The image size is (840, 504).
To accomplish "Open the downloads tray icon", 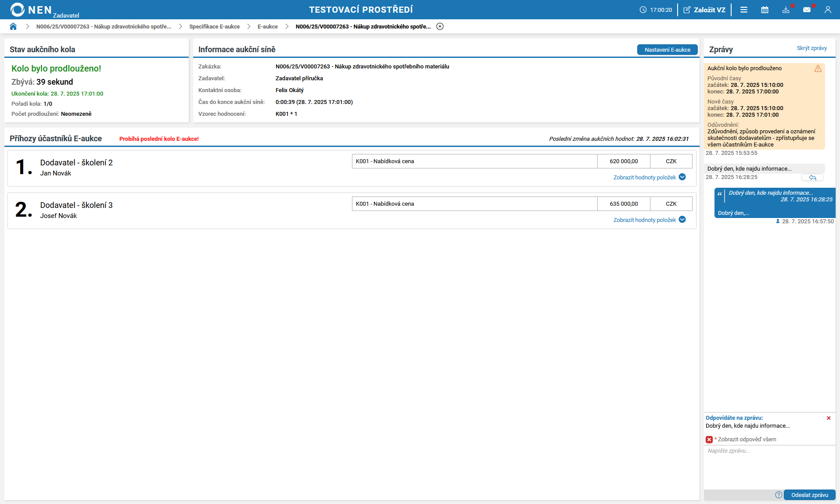I will tap(786, 10).
